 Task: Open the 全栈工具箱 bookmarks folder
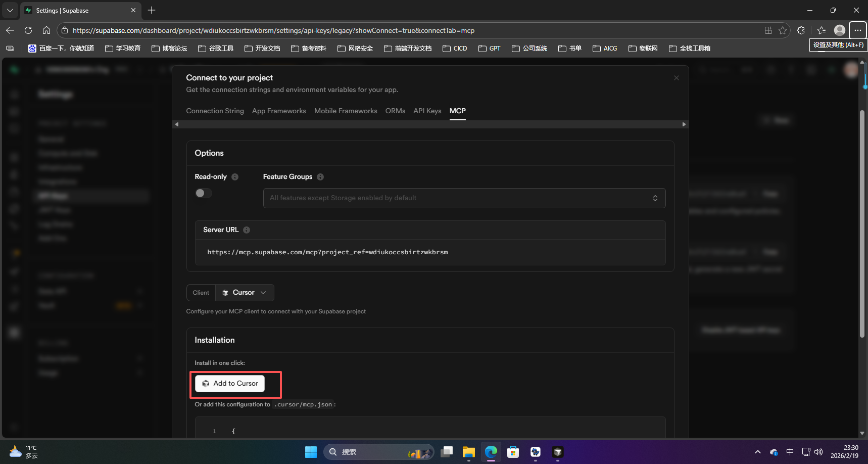coord(690,49)
